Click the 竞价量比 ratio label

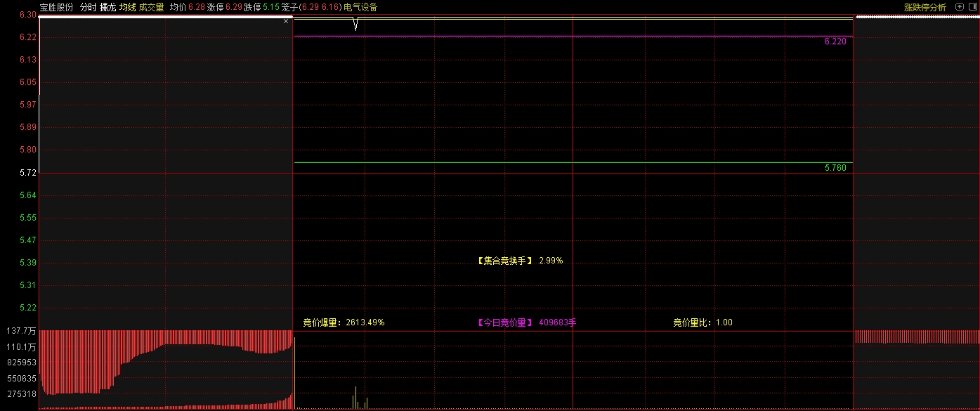click(693, 322)
